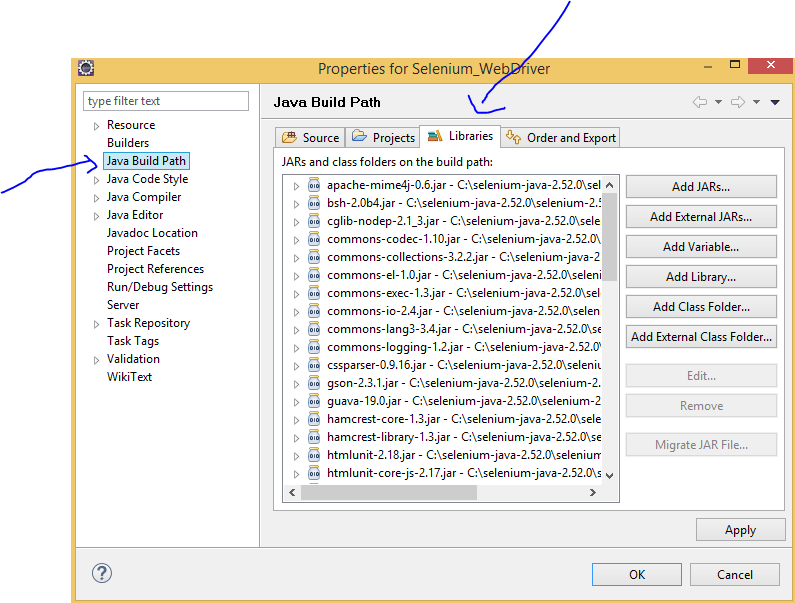This screenshot has width=795, height=603.
Task: Click the jar icon of commons-el-1.0.jar
Action: 314,275
